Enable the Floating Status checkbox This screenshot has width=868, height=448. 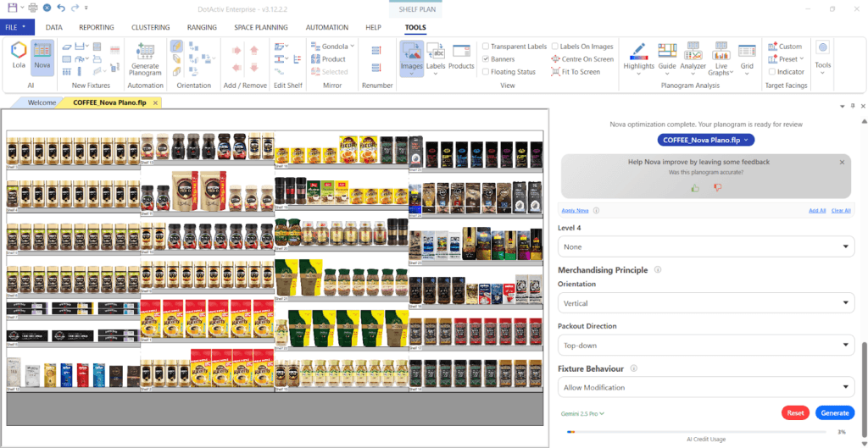tap(486, 72)
